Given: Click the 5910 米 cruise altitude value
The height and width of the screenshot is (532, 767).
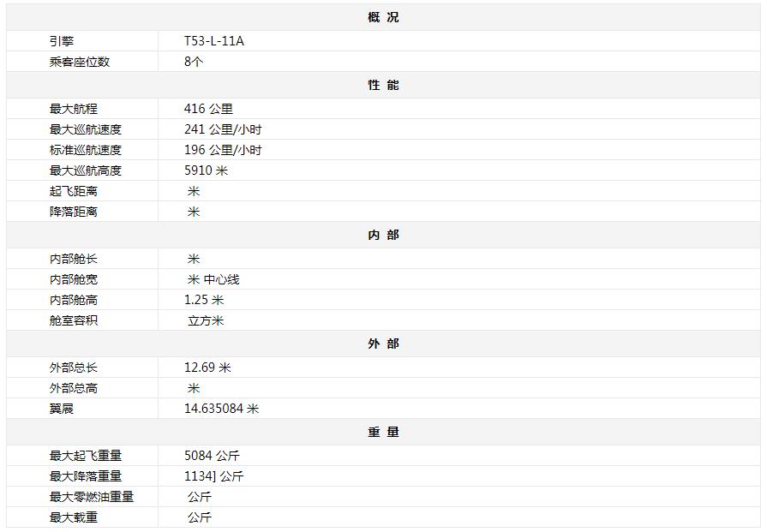Looking at the screenshot, I should coord(206,170).
